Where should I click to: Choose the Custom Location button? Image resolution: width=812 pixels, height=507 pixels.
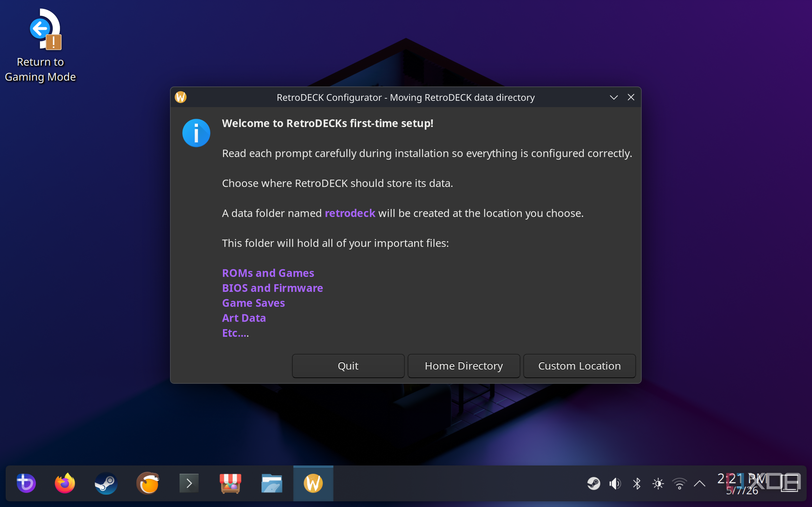pos(580,365)
